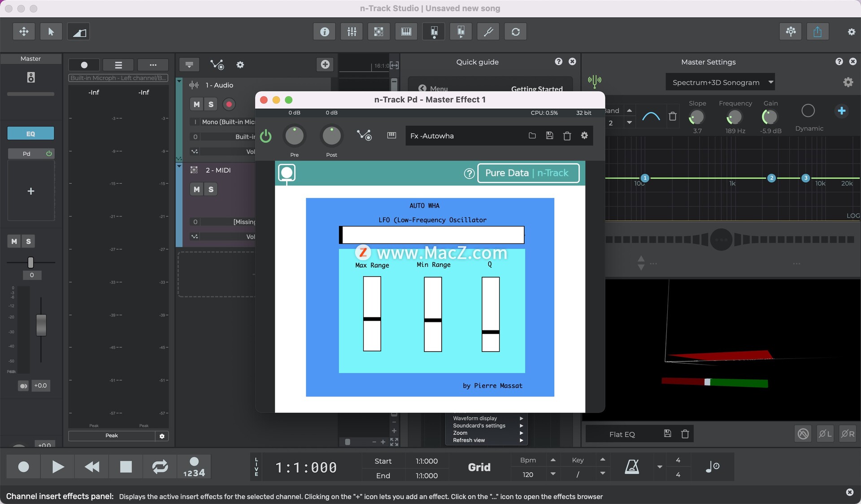Screen dimensions: 861x504
Task: Delete the Autowha effect with the trash icon
Action: 567,135
